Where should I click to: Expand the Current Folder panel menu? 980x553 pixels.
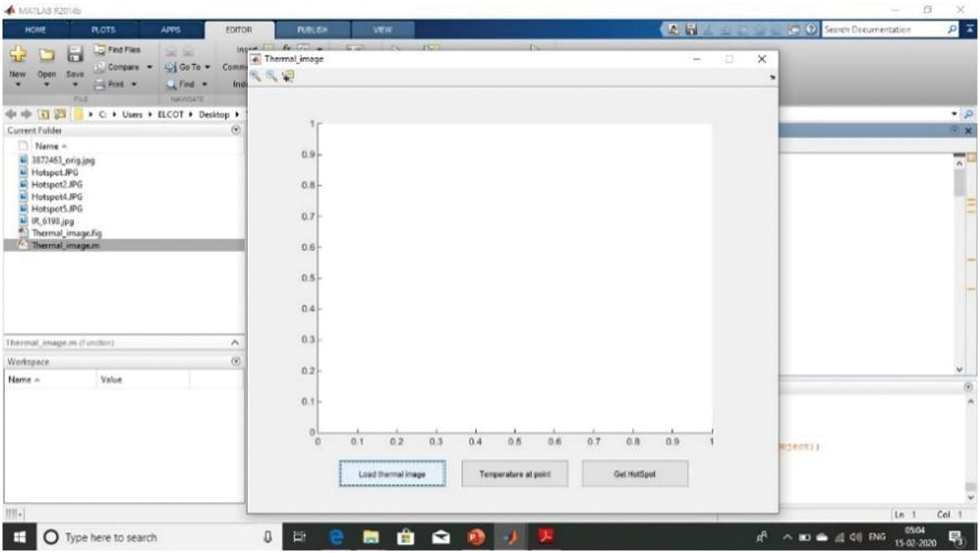(236, 130)
